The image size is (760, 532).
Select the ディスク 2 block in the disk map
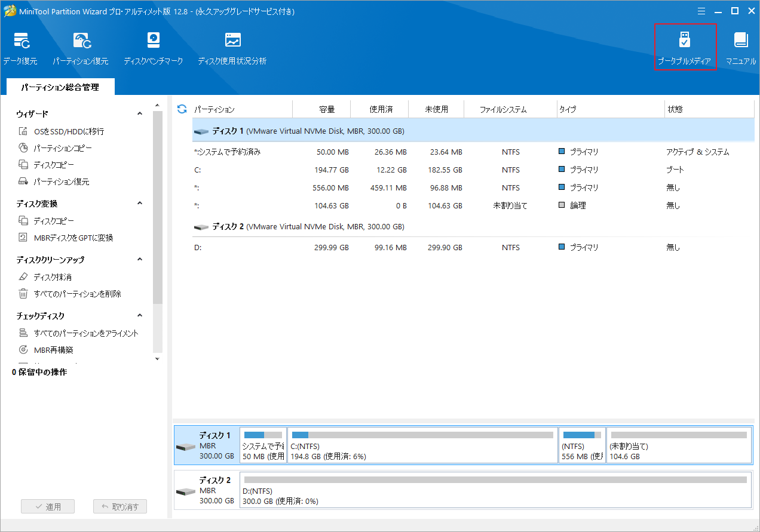click(206, 490)
